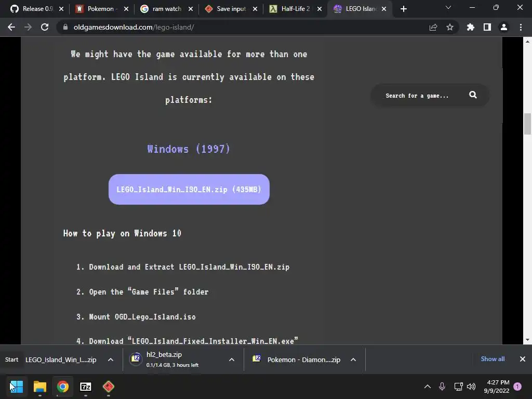This screenshot has width=532, height=399.
Task: Close the Release 0.9 tab
Action: 61,9
